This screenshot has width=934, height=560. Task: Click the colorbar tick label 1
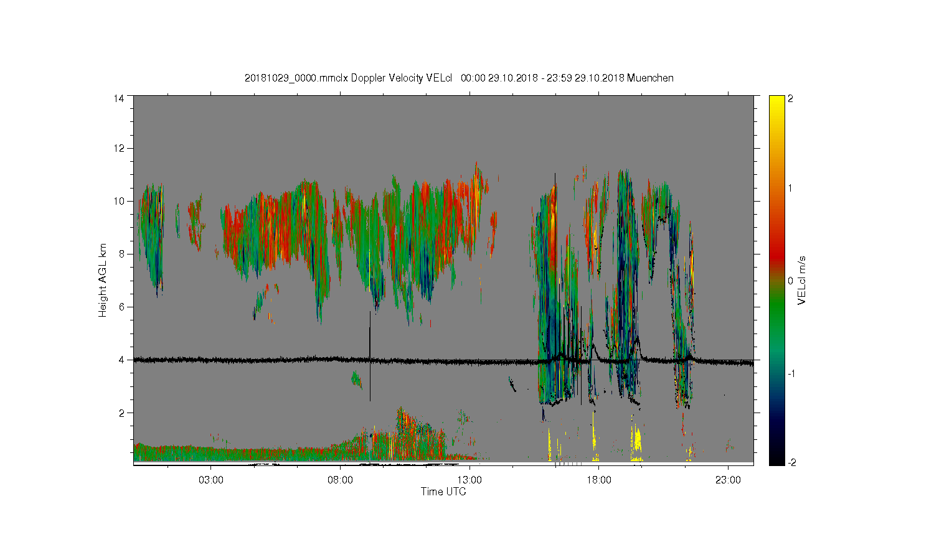[x=791, y=188]
